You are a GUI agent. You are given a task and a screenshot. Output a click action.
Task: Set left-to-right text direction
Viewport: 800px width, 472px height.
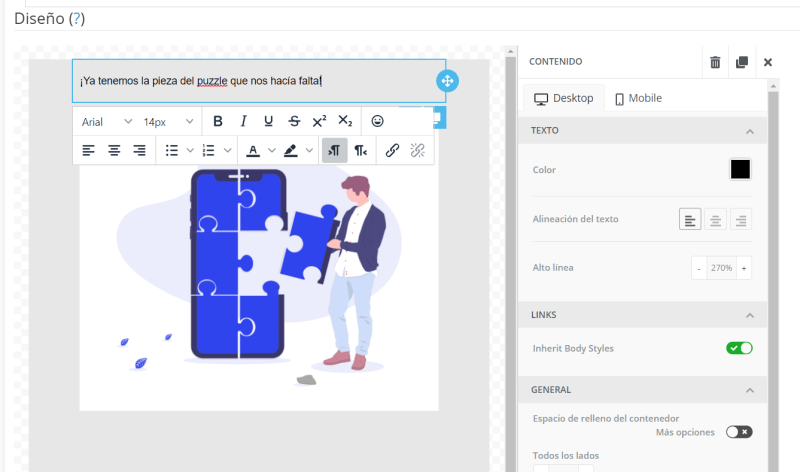(335, 151)
